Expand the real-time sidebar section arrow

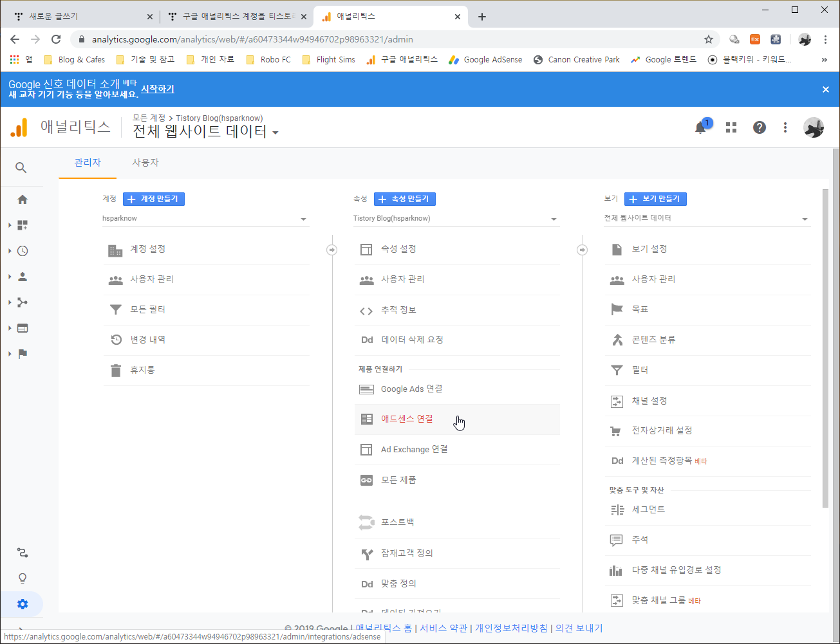10,251
